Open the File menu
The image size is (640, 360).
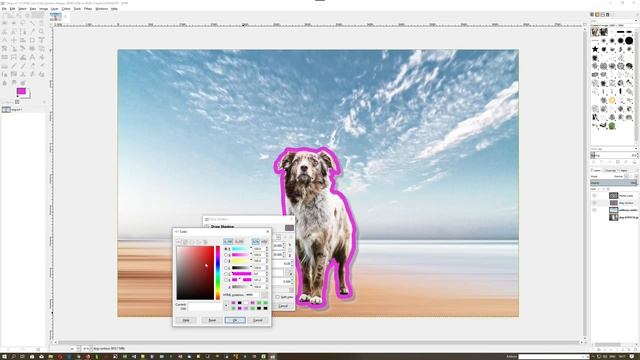click(x=4, y=8)
